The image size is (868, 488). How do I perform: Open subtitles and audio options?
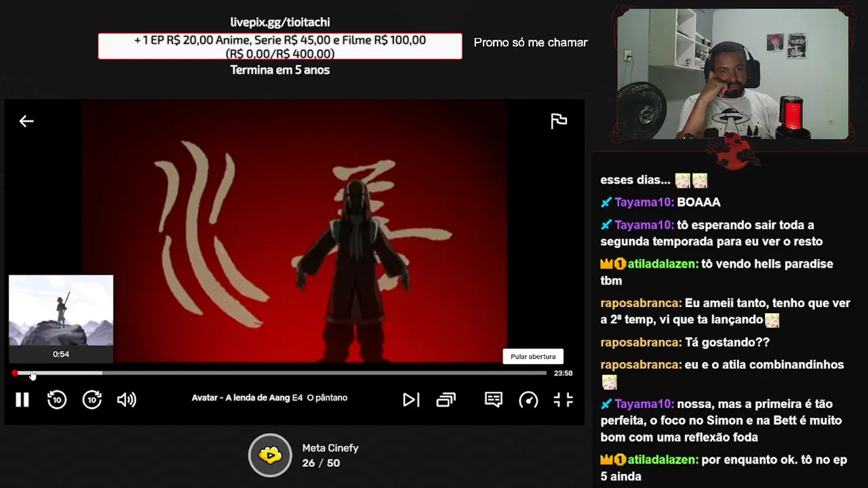click(494, 400)
